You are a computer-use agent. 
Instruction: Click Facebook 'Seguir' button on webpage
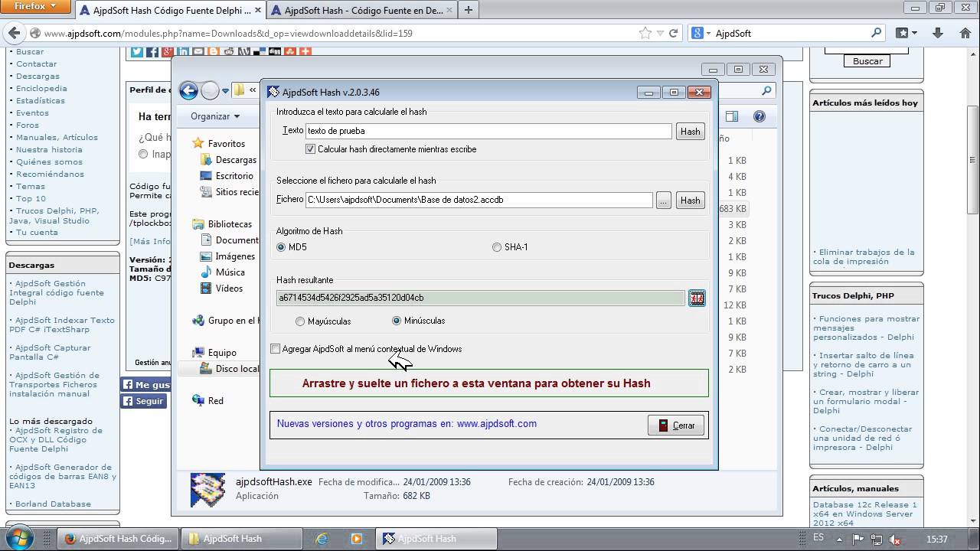(x=144, y=400)
